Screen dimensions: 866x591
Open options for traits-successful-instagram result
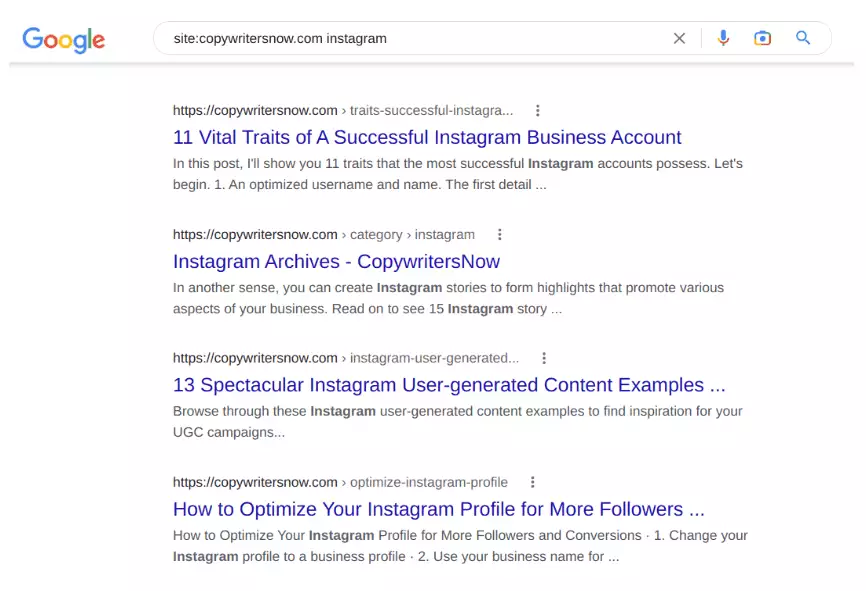(538, 111)
